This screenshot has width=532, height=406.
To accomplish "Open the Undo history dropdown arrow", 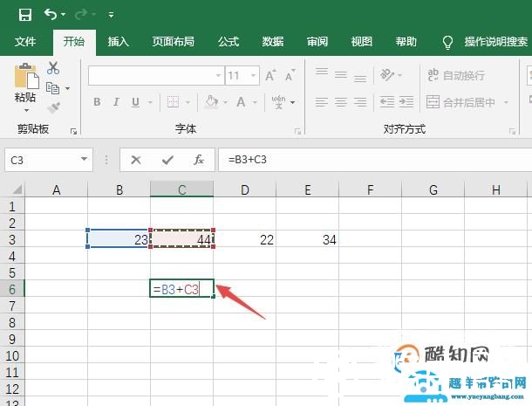I will click(63, 15).
